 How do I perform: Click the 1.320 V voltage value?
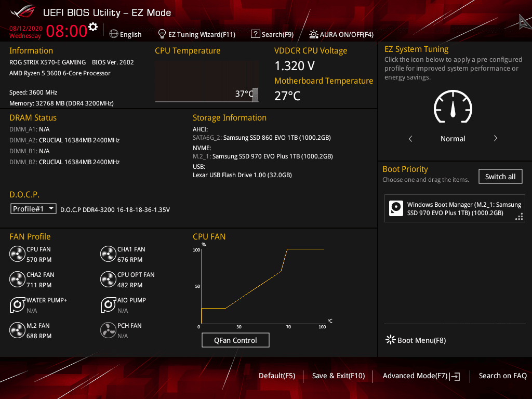tap(295, 66)
